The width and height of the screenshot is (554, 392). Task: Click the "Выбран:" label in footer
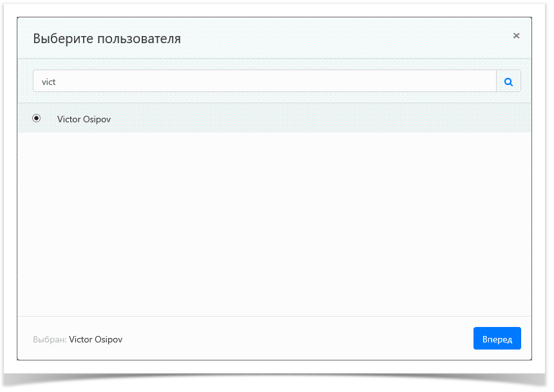click(49, 339)
